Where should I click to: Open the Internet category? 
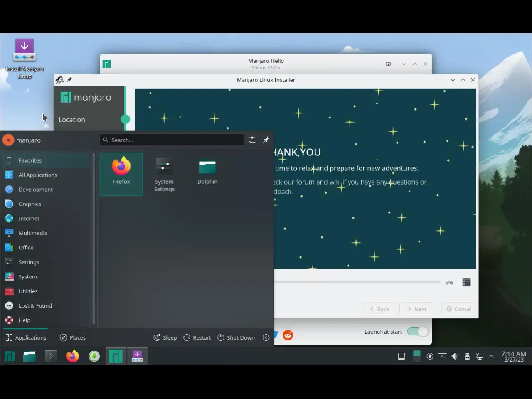(x=46, y=219)
